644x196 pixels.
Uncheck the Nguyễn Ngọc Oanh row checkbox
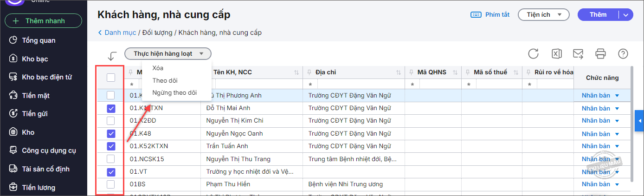[111, 134]
